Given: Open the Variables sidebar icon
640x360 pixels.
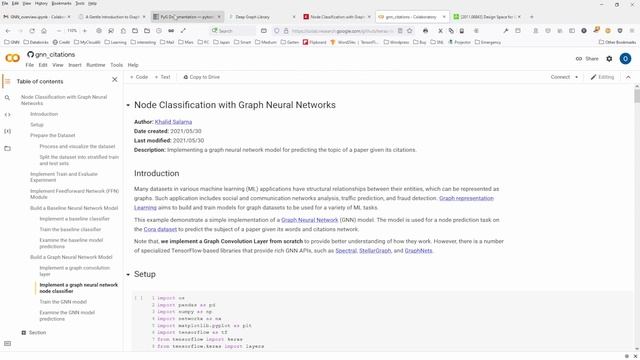Looking at the screenshot, I should click(x=7, y=131).
